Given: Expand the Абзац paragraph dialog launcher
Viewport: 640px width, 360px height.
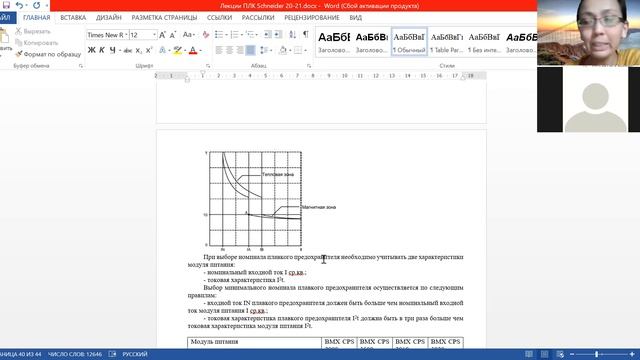Looking at the screenshot, I should click(309, 66).
